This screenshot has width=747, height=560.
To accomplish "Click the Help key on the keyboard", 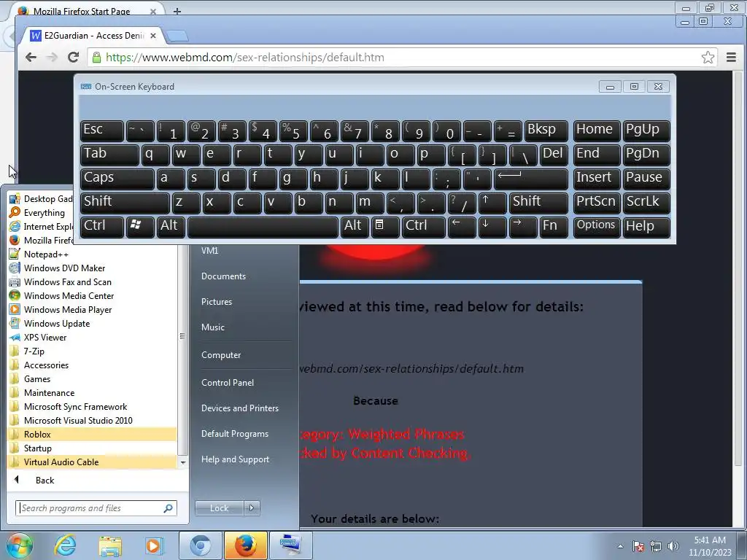I will point(646,227).
